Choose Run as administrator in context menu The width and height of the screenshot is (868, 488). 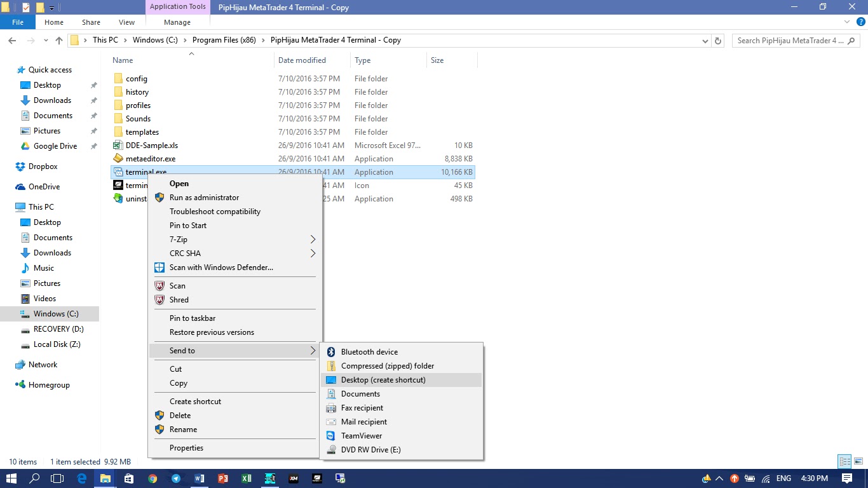pos(233,198)
